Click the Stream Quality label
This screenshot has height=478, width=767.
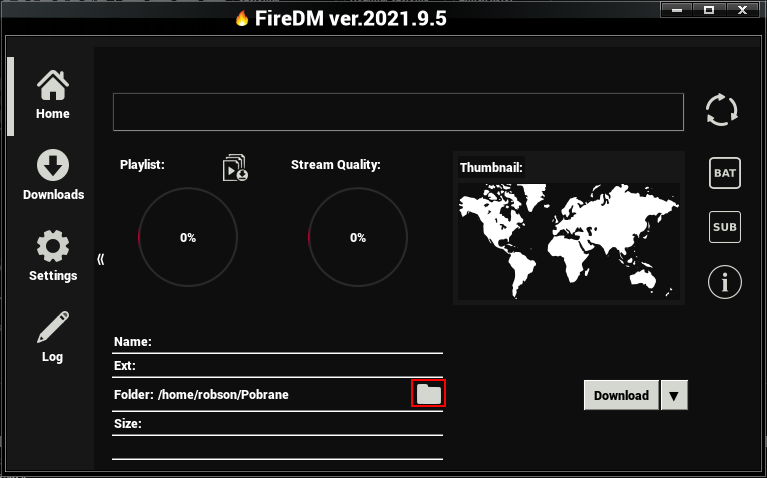tap(336, 165)
